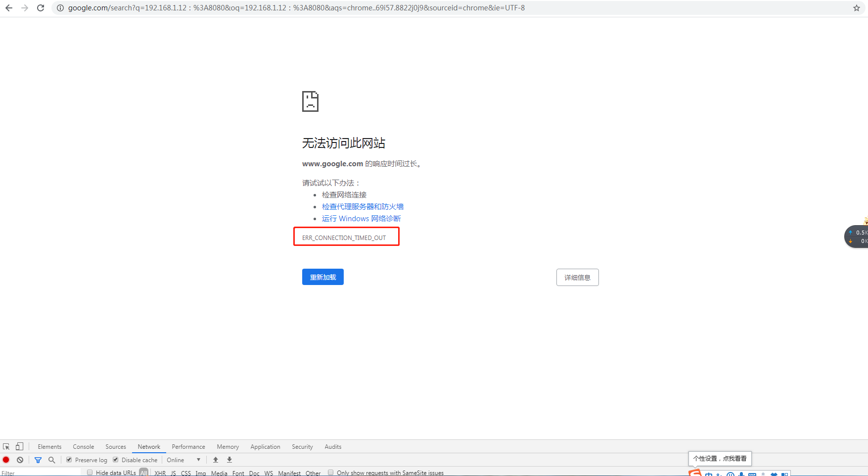Image resolution: width=868 pixels, height=476 pixels.
Task: Open the Application tab
Action: (265, 447)
